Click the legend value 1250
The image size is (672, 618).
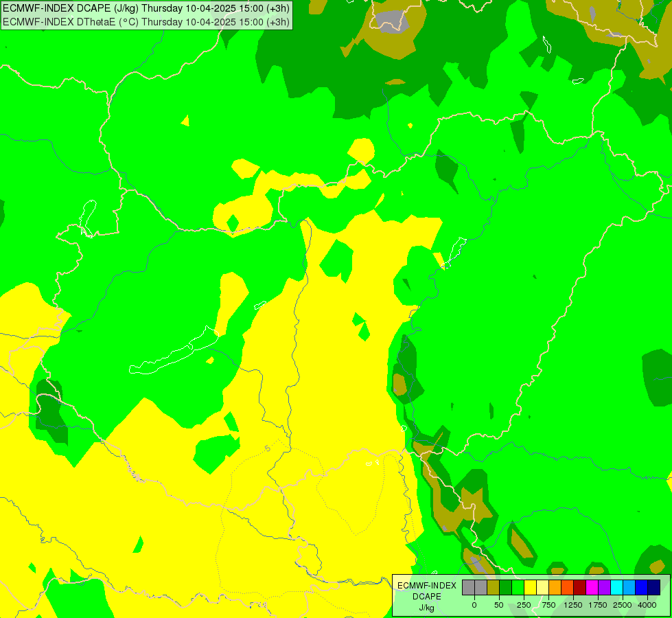(573, 605)
